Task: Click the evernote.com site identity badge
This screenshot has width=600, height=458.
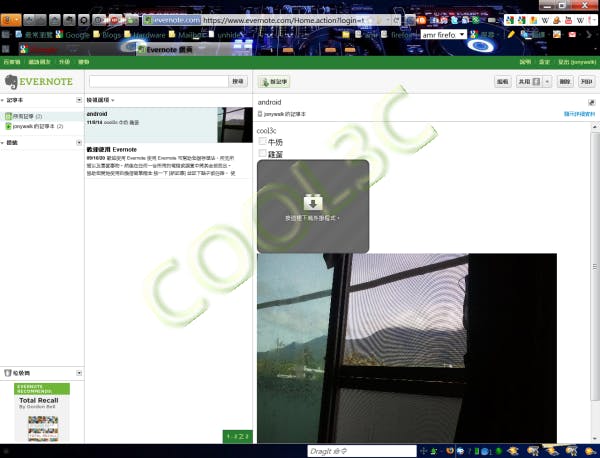Action: (x=172, y=20)
